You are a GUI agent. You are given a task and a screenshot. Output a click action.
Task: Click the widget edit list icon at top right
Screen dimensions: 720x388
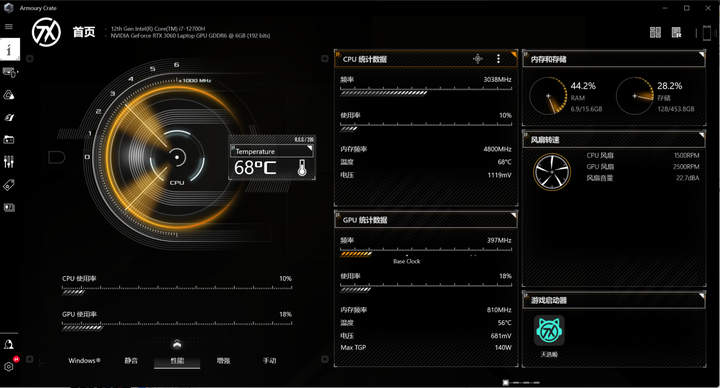tap(676, 32)
